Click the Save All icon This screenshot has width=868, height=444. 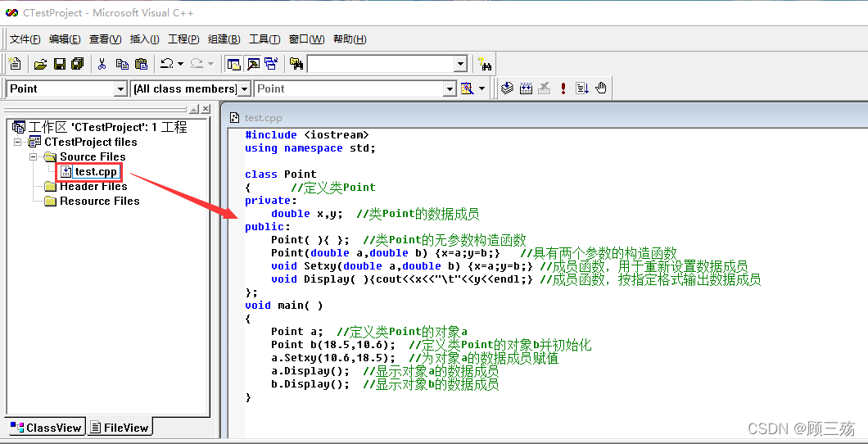point(78,64)
